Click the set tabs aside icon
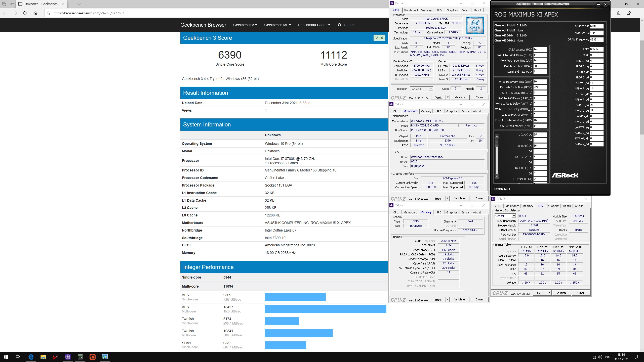Screen dimensions: 644x362 pyautogui.click(x=12, y=4)
